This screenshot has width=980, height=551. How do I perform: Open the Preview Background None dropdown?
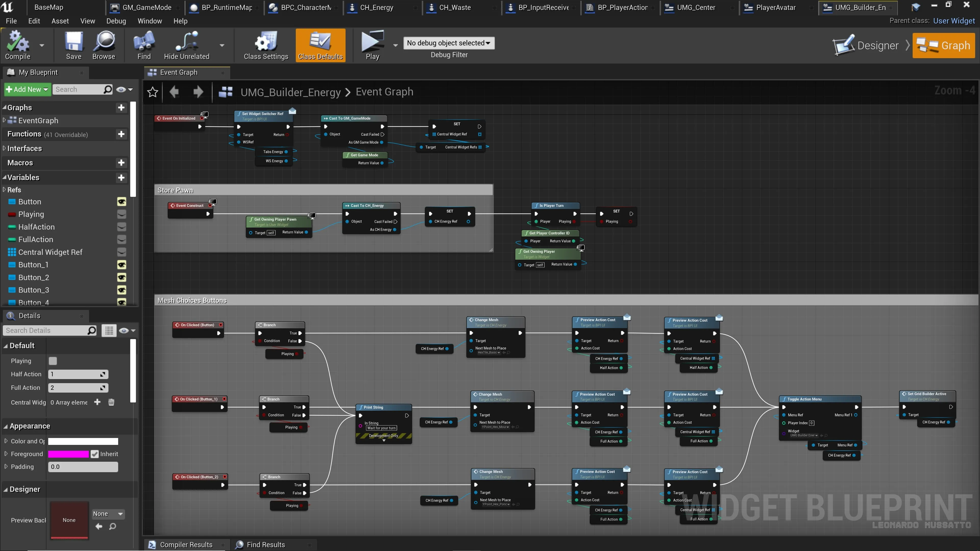pos(108,513)
